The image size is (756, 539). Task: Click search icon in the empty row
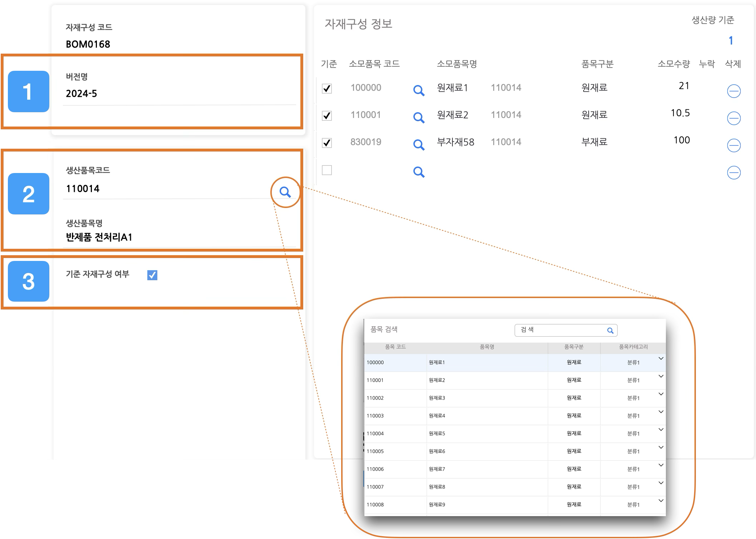(418, 172)
